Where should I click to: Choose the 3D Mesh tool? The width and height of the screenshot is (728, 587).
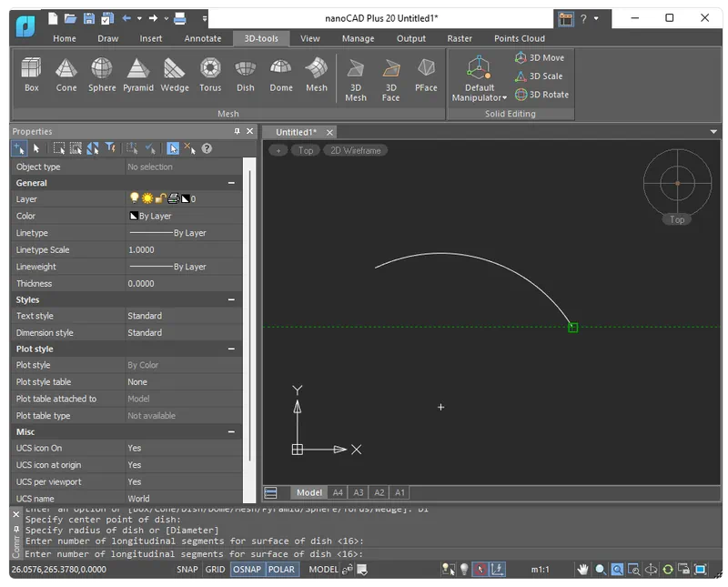356,79
